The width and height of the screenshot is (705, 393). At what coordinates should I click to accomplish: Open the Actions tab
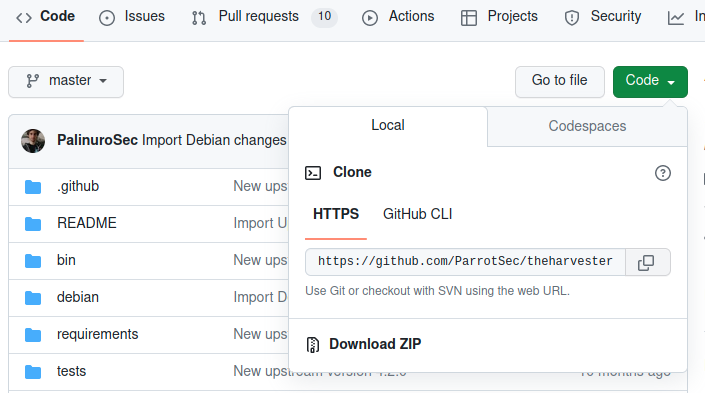pos(398,17)
